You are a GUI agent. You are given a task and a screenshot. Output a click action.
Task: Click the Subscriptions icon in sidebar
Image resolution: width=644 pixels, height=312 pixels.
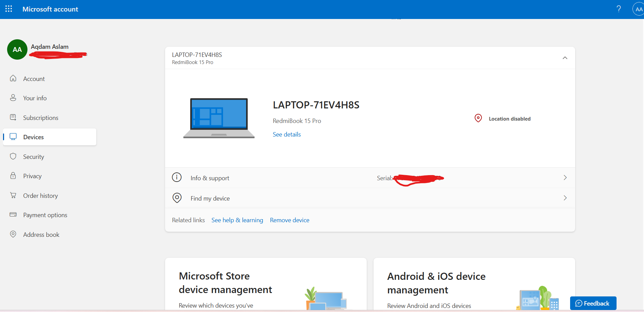click(13, 117)
